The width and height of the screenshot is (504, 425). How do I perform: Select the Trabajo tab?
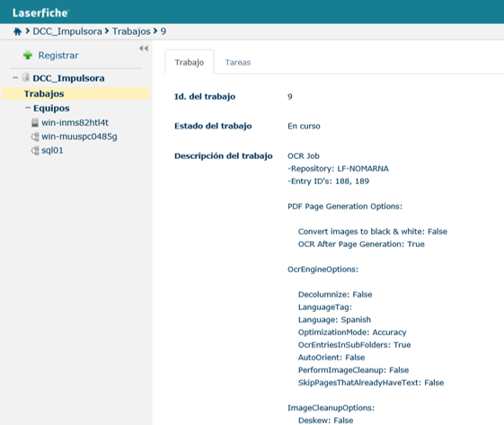pos(190,62)
